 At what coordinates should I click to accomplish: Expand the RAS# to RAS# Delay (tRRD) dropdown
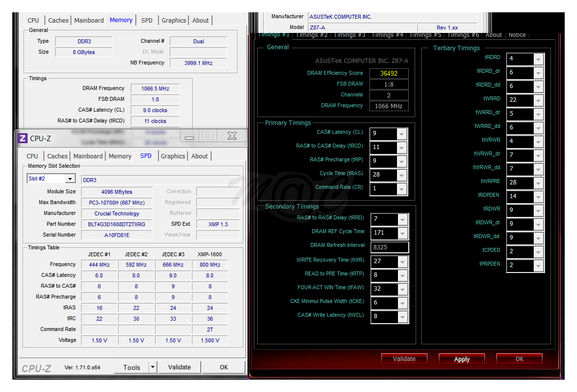click(403, 219)
